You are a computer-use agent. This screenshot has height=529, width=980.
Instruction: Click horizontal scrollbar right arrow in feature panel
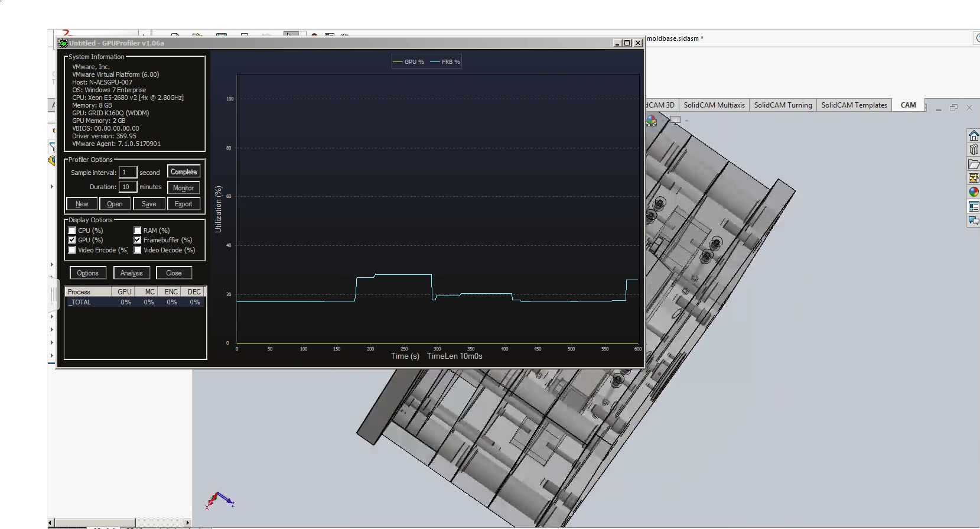coord(188,522)
